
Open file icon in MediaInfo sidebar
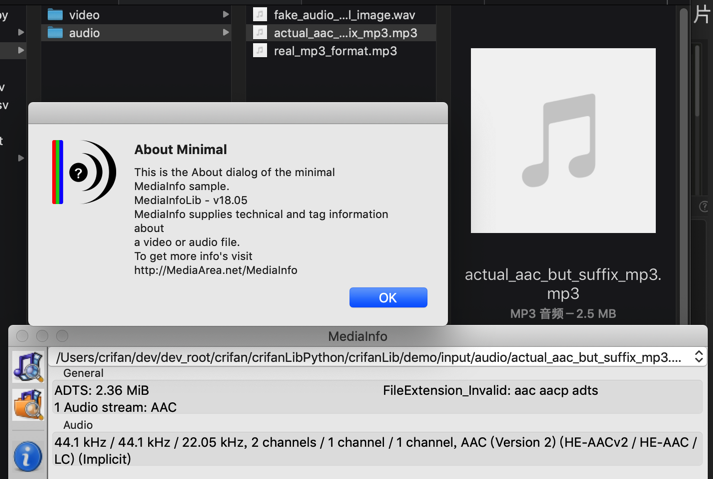tap(28, 366)
